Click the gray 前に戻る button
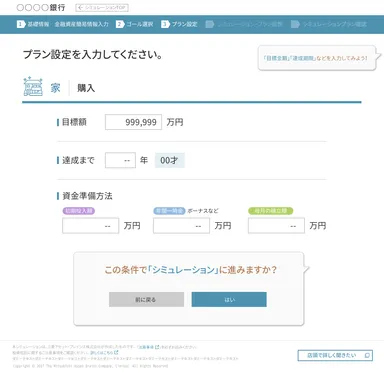The width and height of the screenshot is (384, 372). pyautogui.click(x=146, y=299)
